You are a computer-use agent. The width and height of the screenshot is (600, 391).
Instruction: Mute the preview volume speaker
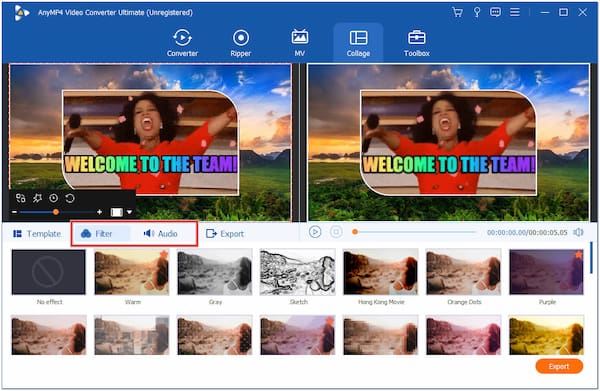pyautogui.click(x=578, y=232)
